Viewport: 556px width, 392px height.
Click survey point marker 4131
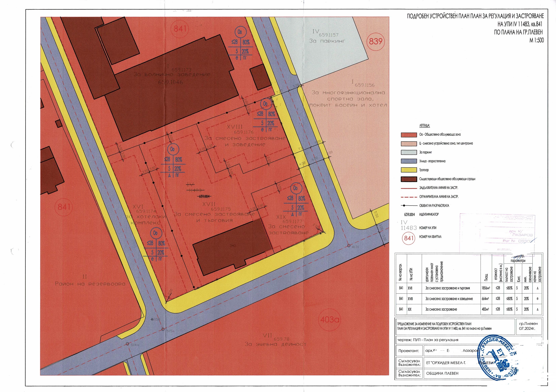(349, 246)
